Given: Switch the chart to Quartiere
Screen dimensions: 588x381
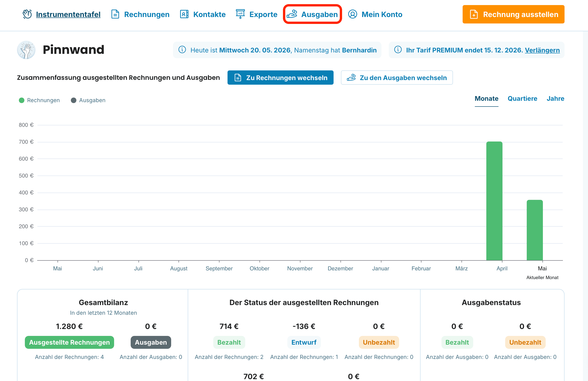Looking at the screenshot, I should [x=522, y=98].
